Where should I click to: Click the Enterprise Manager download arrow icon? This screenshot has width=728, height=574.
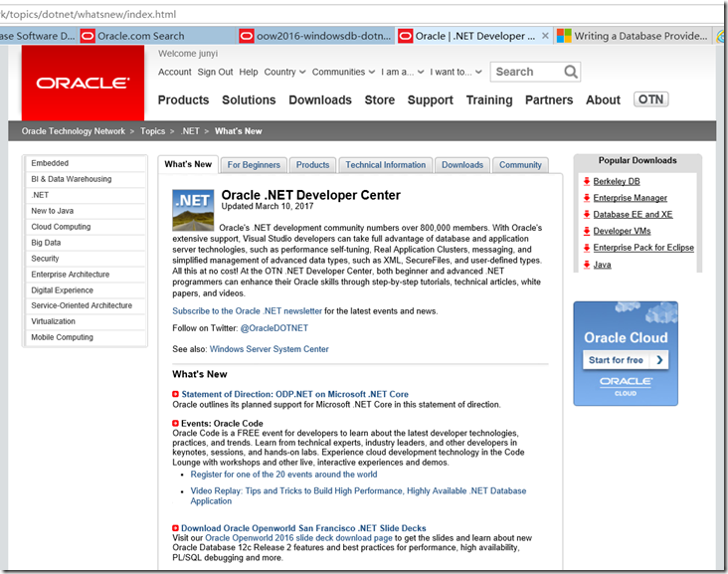click(587, 198)
